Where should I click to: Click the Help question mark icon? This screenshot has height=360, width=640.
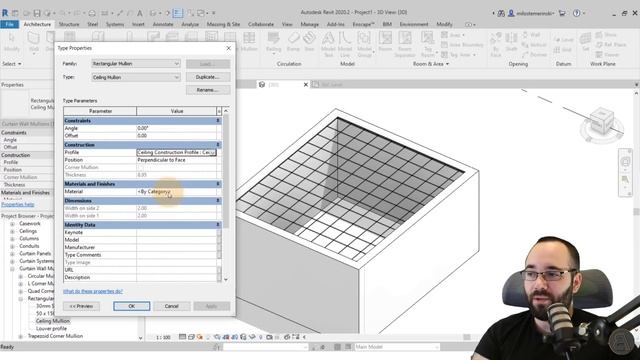(576, 13)
